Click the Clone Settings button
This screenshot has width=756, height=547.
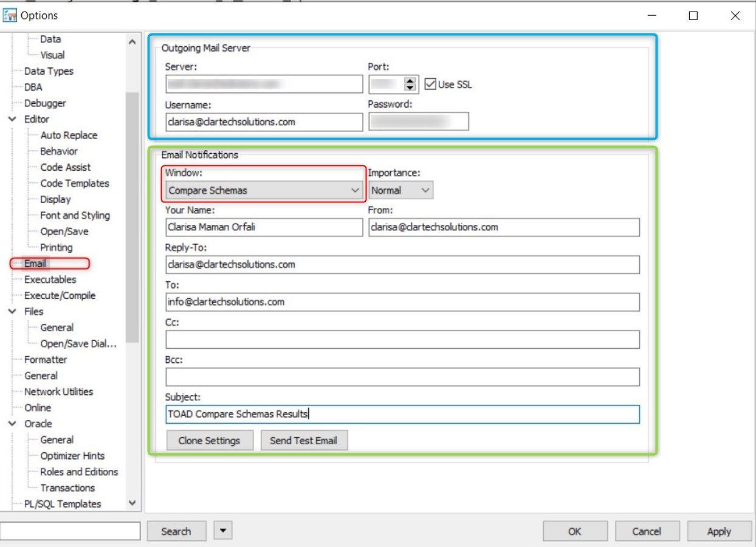click(x=209, y=441)
